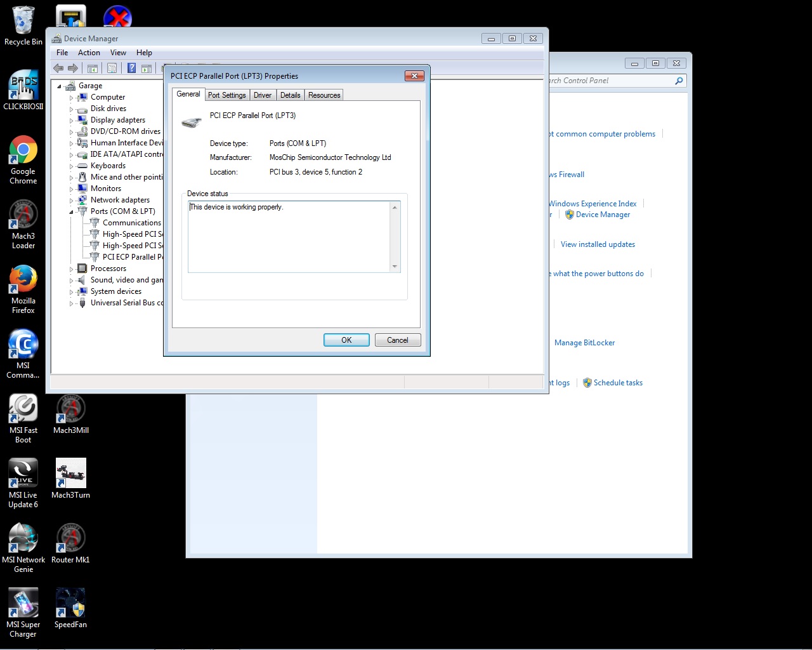Click the Properties icon in Device Manager toolbar
This screenshot has width=812, height=650.
[112, 69]
